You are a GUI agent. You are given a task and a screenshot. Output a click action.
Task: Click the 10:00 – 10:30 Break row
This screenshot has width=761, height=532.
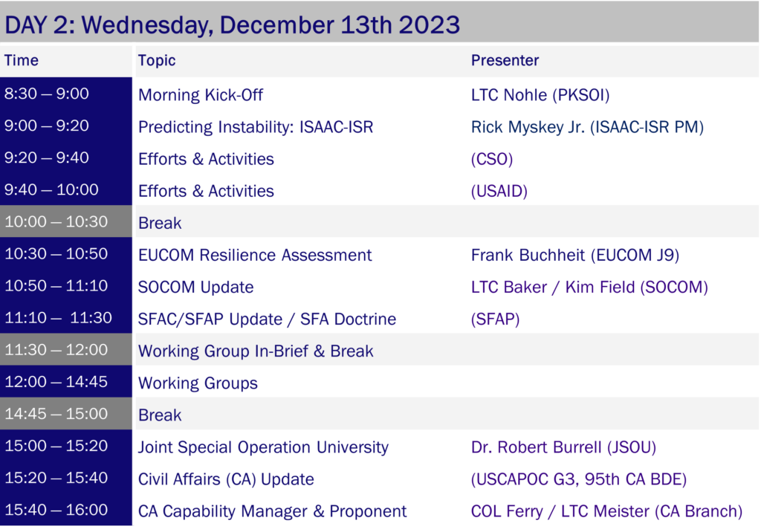[380, 222]
